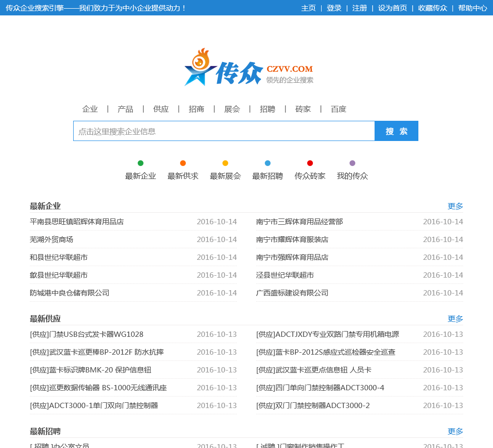The image size is (493, 448).
Task: Select the 百度 search tab
Action: click(338, 109)
